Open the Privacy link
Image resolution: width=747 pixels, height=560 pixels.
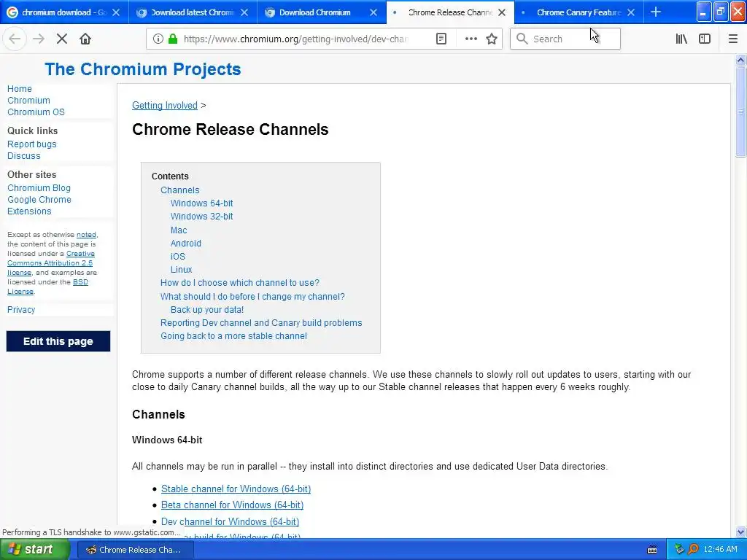tap(21, 309)
